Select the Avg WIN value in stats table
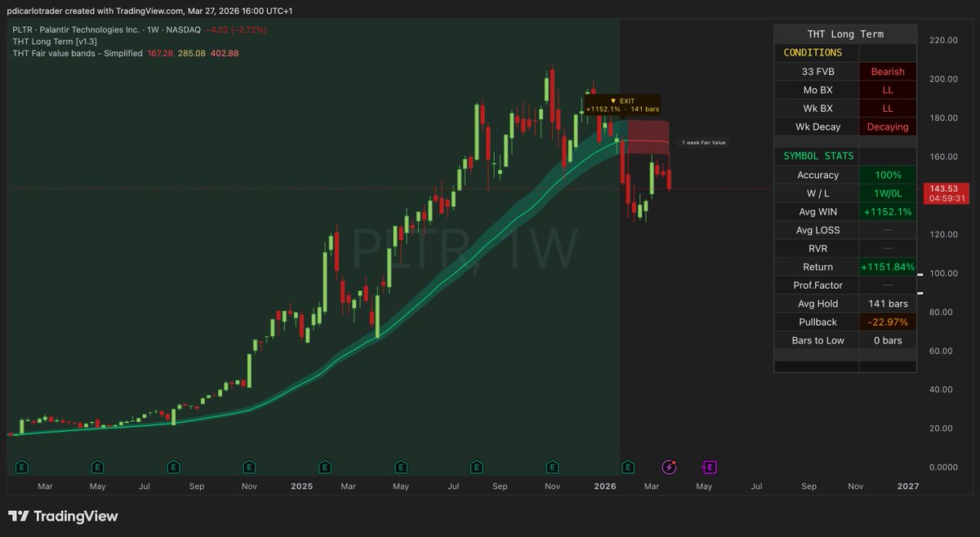 tap(888, 211)
